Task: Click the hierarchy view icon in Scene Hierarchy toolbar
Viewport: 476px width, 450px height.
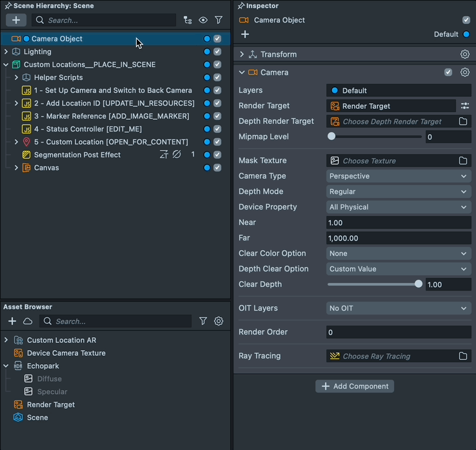Action: click(188, 21)
